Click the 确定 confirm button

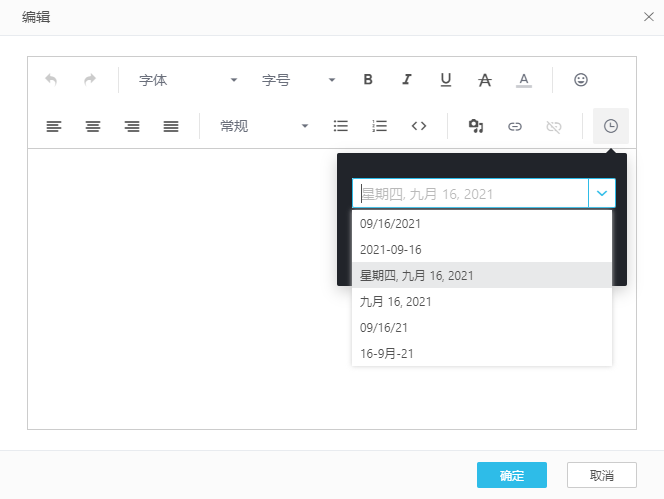tap(511, 475)
